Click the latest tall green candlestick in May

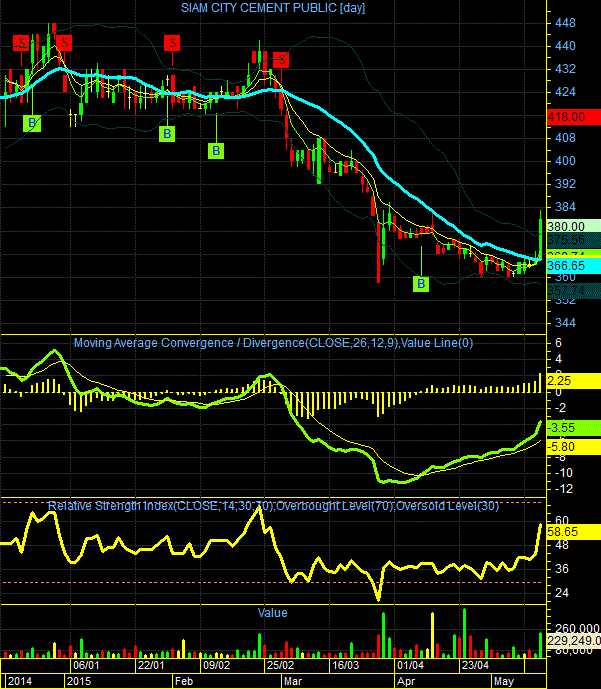pyautogui.click(x=540, y=237)
